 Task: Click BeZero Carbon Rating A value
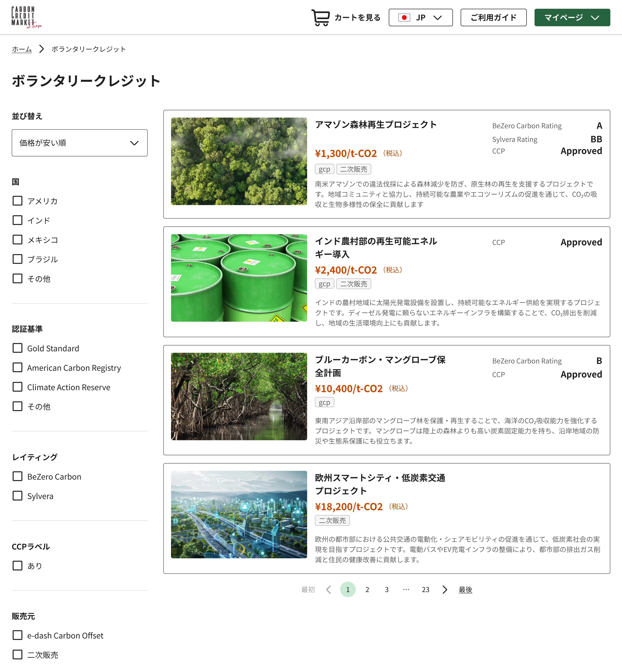[x=599, y=126]
